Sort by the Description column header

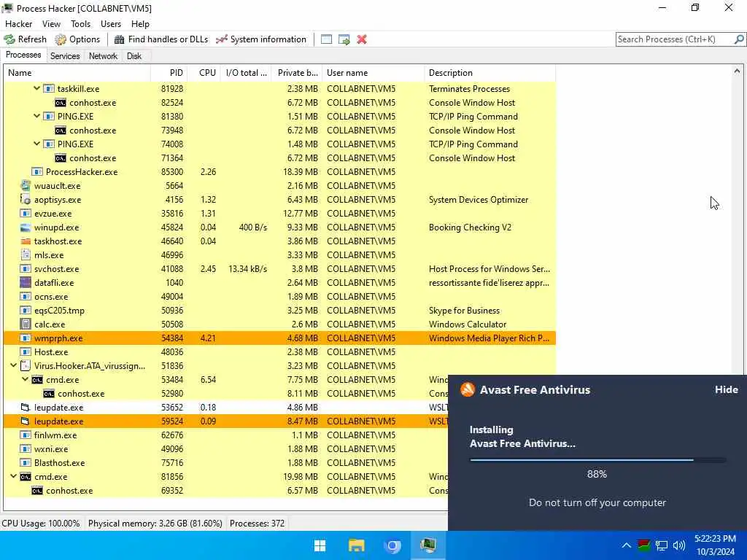point(489,73)
